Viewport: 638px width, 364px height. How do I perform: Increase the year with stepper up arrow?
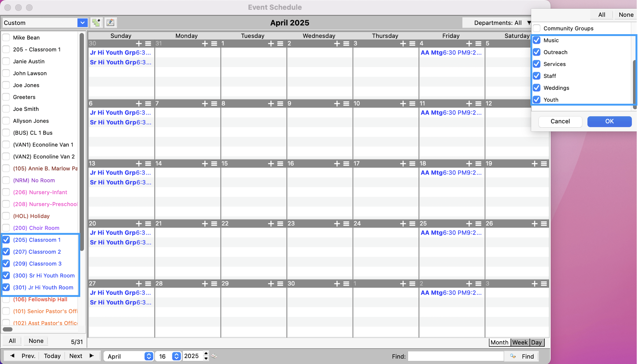(x=206, y=353)
